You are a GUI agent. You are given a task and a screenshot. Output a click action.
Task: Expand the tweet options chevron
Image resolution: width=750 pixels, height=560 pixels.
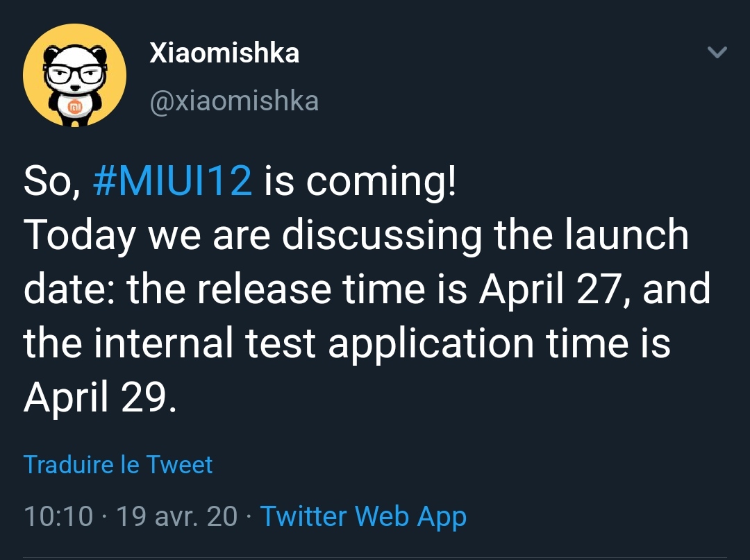click(x=717, y=51)
